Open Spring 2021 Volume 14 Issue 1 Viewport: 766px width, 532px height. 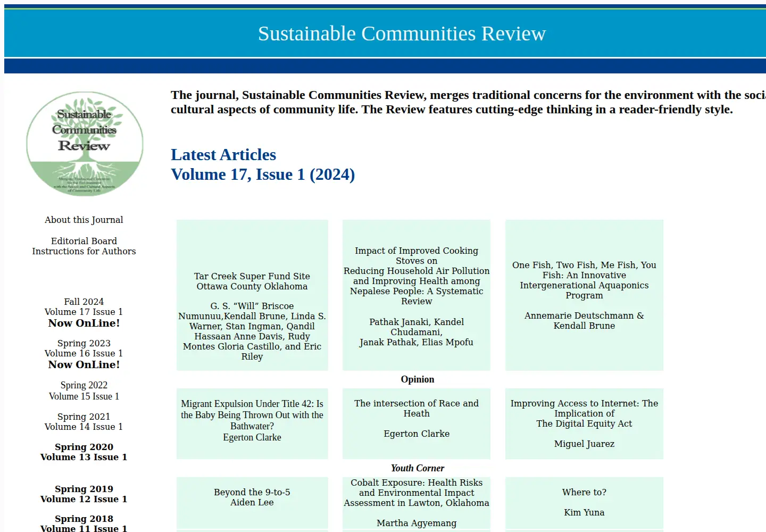(x=84, y=421)
